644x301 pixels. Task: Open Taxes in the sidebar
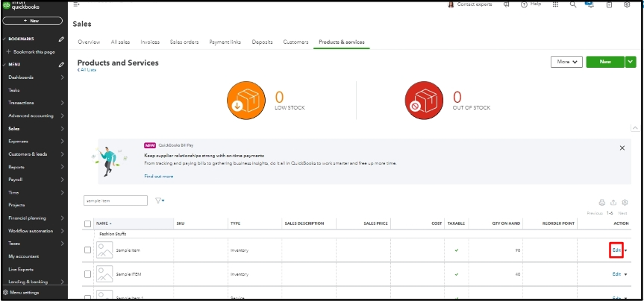(x=14, y=244)
